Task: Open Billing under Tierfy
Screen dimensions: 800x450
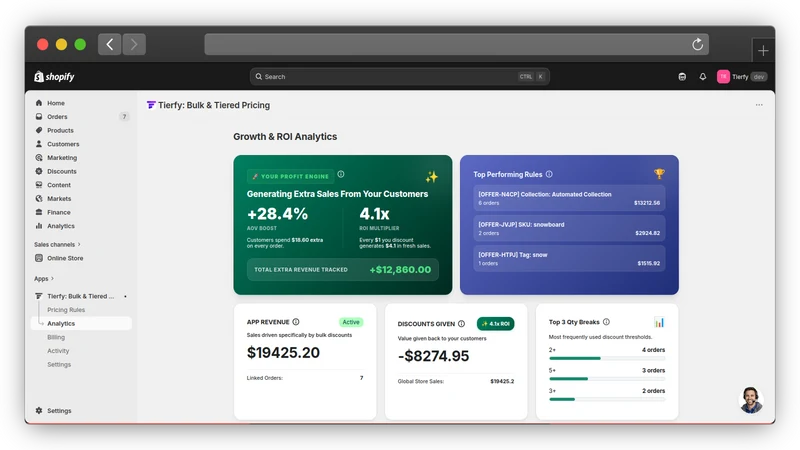Action: pos(56,337)
